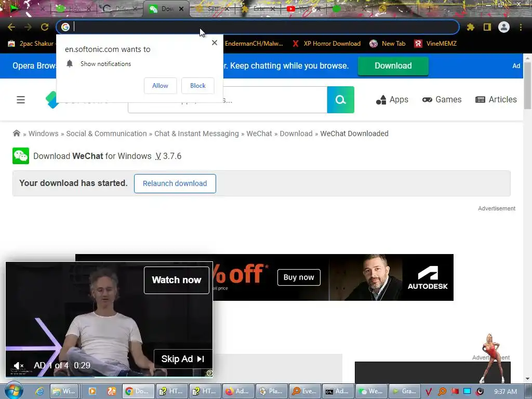Open the Chrome extensions puzzle icon

(470, 27)
